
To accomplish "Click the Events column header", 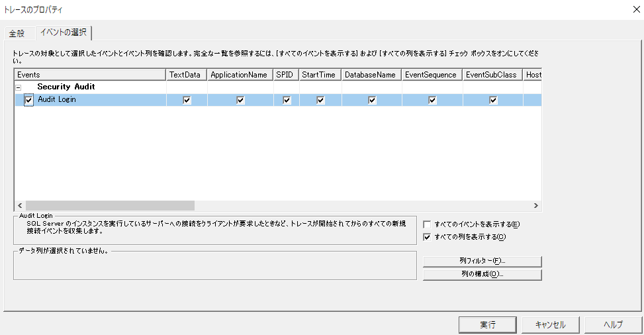I will pos(90,75).
